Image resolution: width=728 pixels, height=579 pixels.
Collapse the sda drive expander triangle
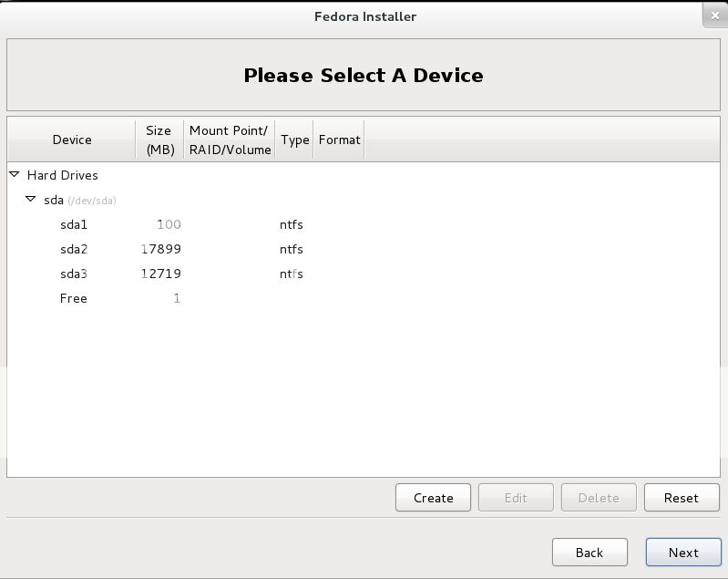pos(31,200)
